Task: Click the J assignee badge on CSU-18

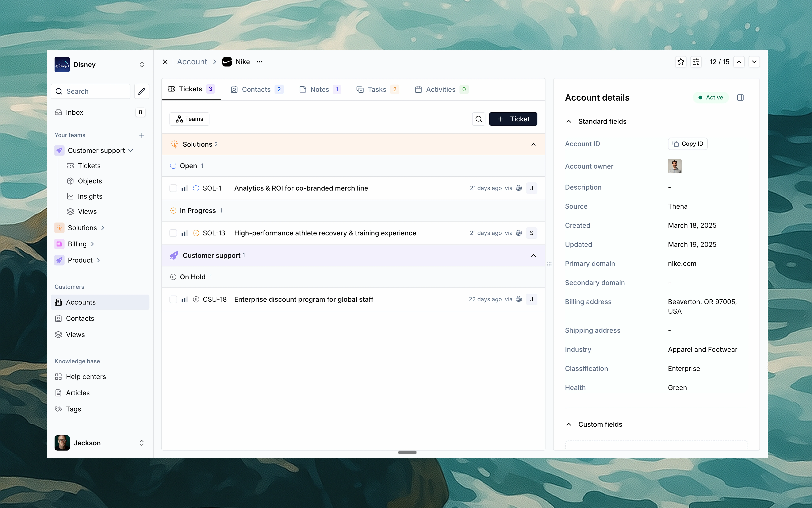Action: coord(532,299)
